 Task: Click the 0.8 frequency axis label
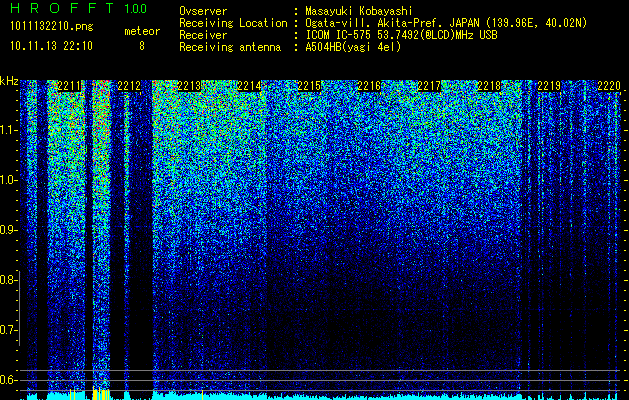click(x=8, y=280)
